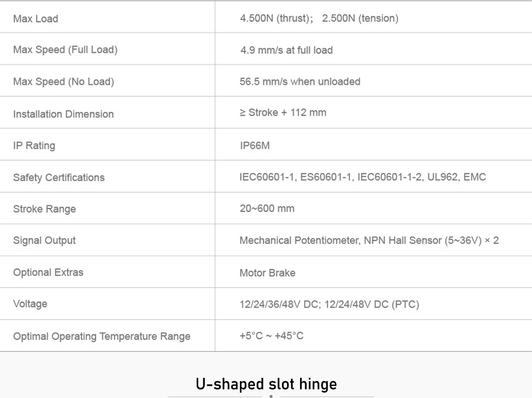
Task: Click the Stroke Range label
Action: coord(45,209)
